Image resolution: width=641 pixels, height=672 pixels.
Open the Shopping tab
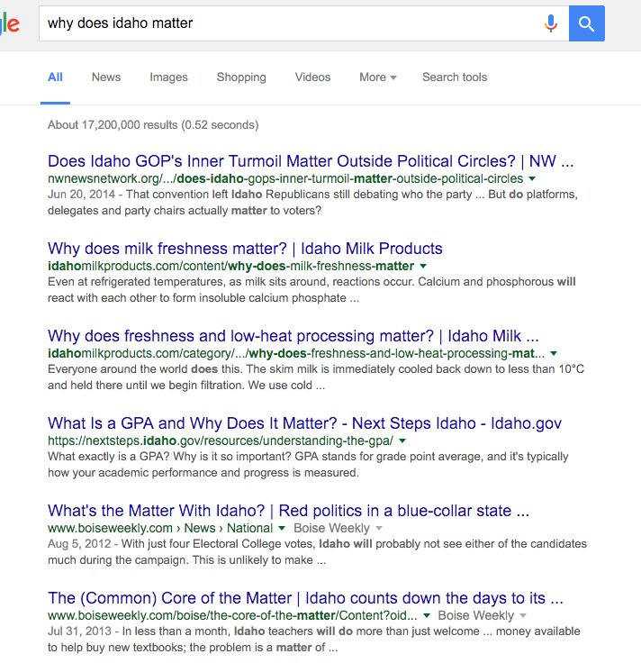pos(241,77)
